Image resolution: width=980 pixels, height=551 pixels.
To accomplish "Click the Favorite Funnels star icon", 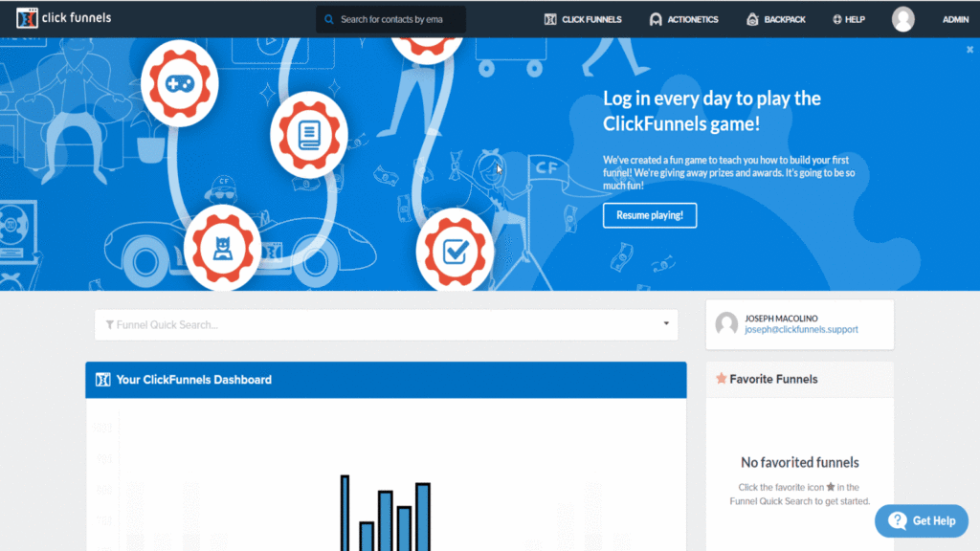I will (721, 379).
